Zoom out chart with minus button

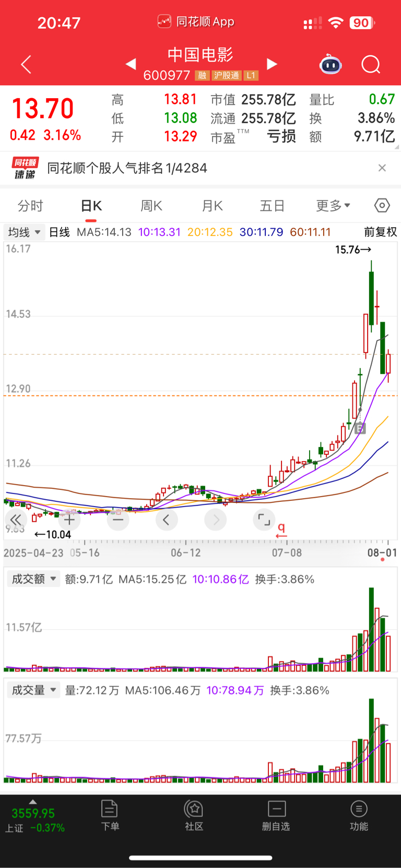tap(118, 520)
